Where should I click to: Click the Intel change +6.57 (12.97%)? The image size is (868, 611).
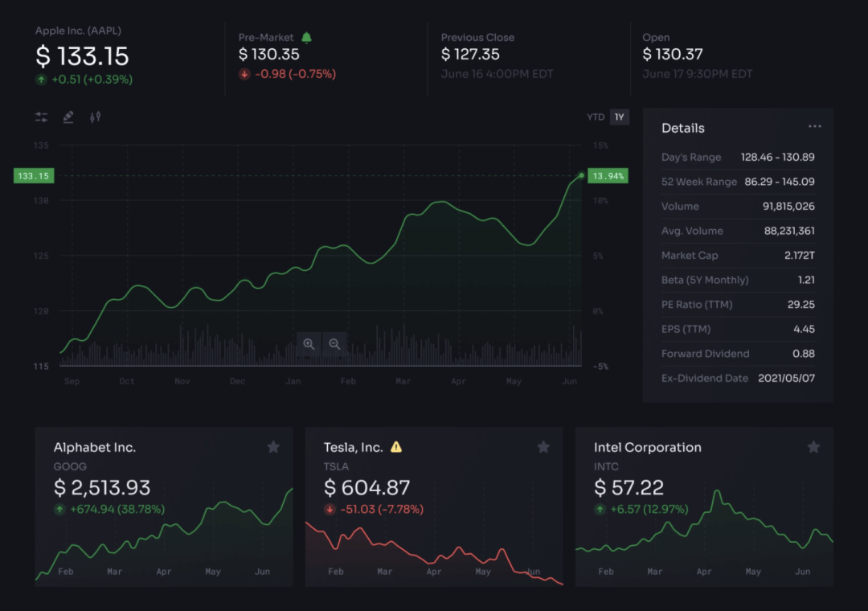point(649,509)
